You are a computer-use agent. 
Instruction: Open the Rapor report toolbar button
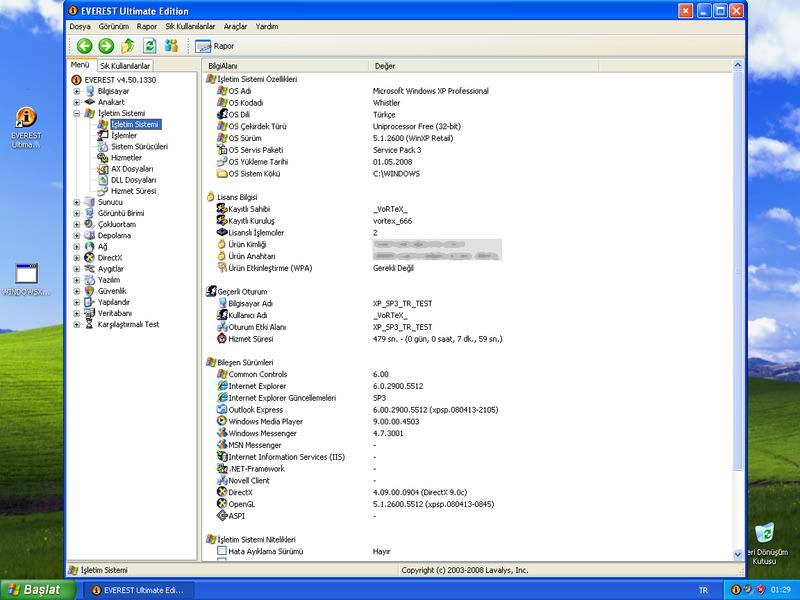214,46
